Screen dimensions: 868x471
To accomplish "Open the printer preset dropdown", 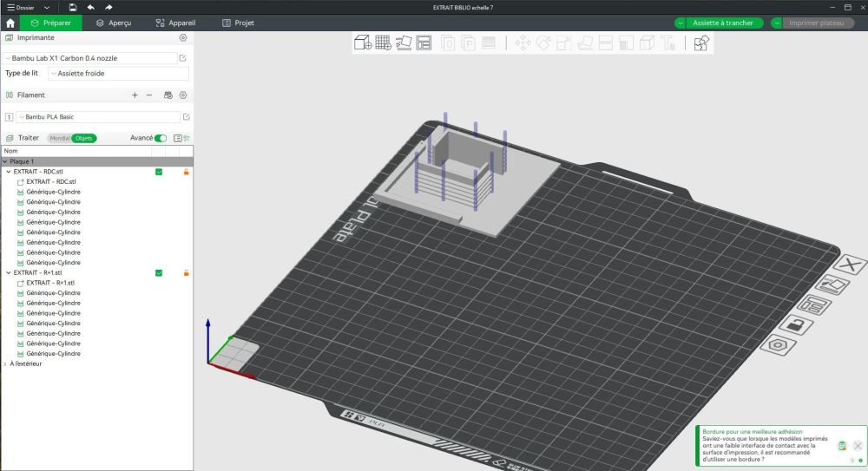I will tap(90, 58).
